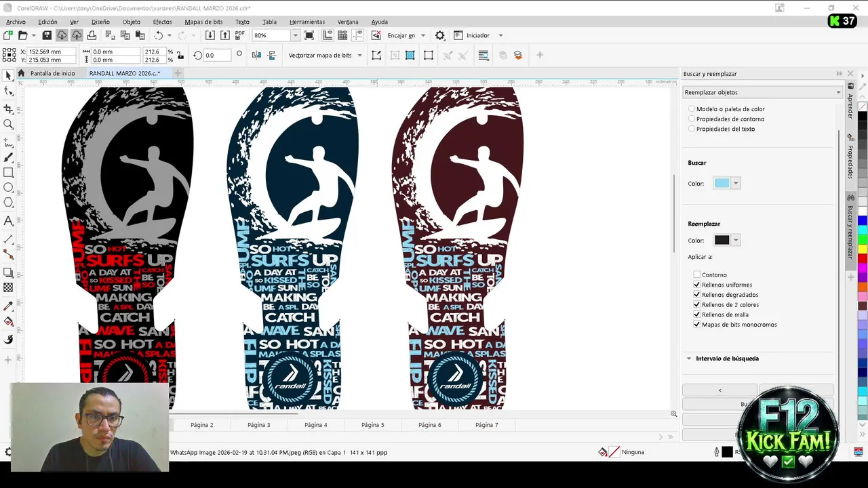This screenshot has width=868, height=488.
Task: Select the Parallel Dimension tool
Action: point(8,239)
